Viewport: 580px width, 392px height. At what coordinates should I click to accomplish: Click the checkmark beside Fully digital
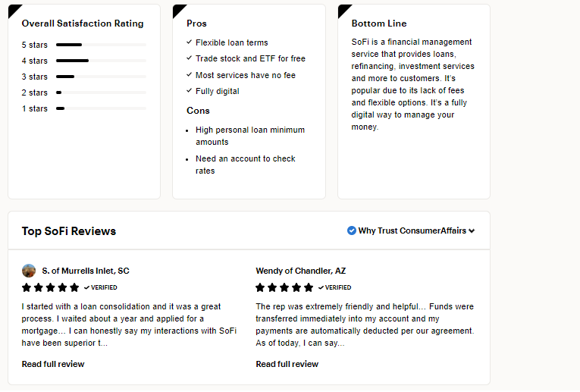(189, 91)
